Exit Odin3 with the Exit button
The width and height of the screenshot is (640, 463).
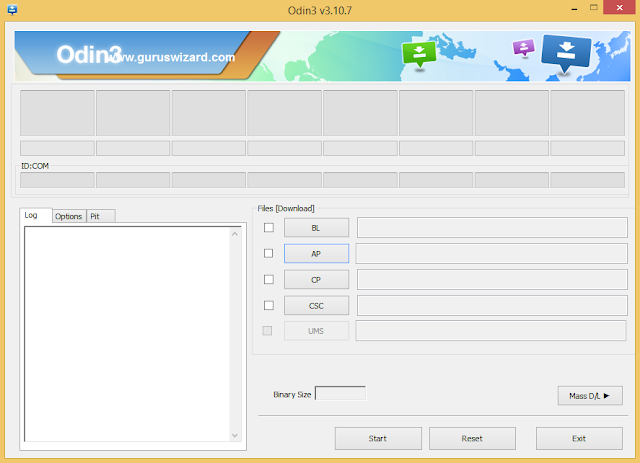click(579, 439)
